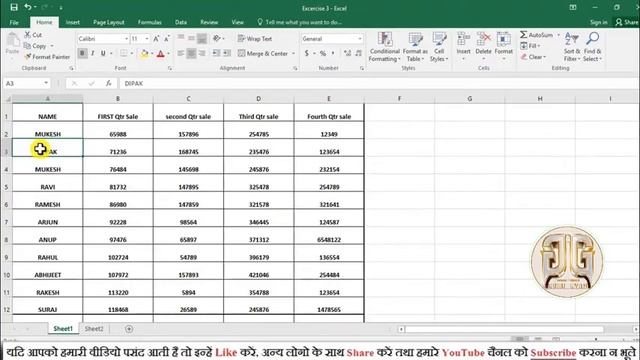Open the Clear eraser dropdown

tap(533, 57)
